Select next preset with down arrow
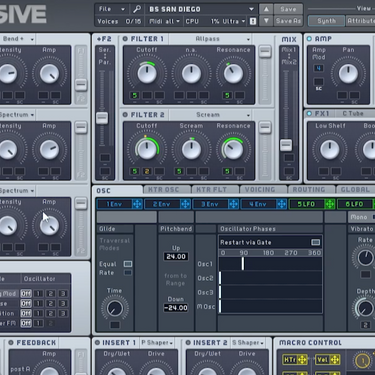Screen dimensions: 375x375 [266, 21]
